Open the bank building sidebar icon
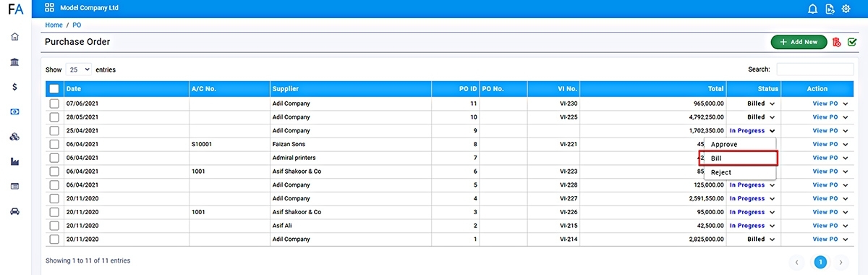868x275 pixels. click(15, 62)
